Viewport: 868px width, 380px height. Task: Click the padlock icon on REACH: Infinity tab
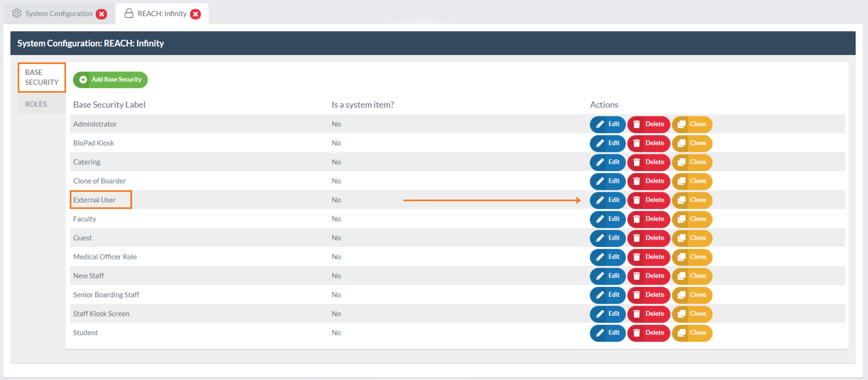[x=129, y=14]
